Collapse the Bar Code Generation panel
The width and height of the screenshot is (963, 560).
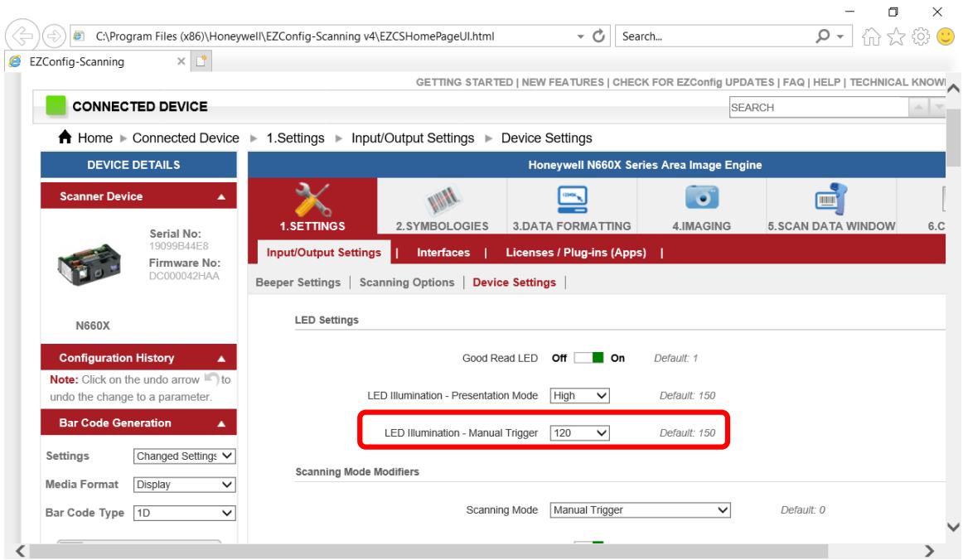pos(221,423)
